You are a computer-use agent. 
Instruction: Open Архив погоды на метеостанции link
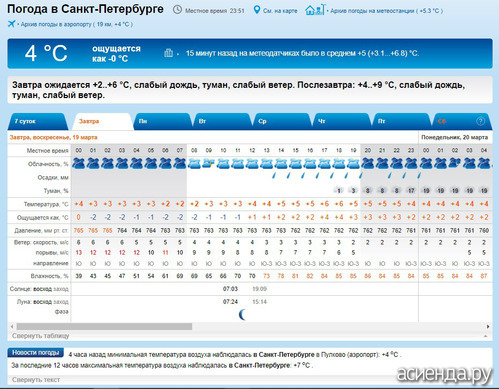click(x=386, y=11)
